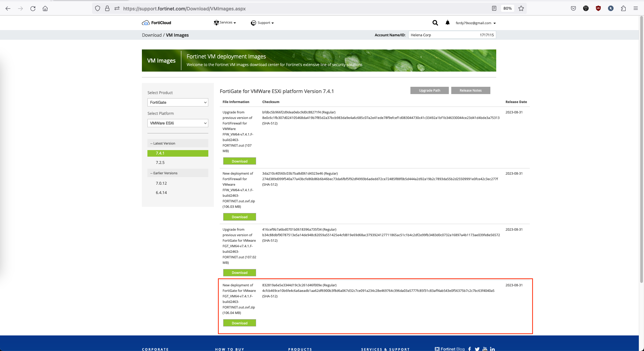Image resolution: width=644 pixels, height=351 pixels.
Task: Toggle reader view icon in address bar
Action: pyautogui.click(x=494, y=9)
